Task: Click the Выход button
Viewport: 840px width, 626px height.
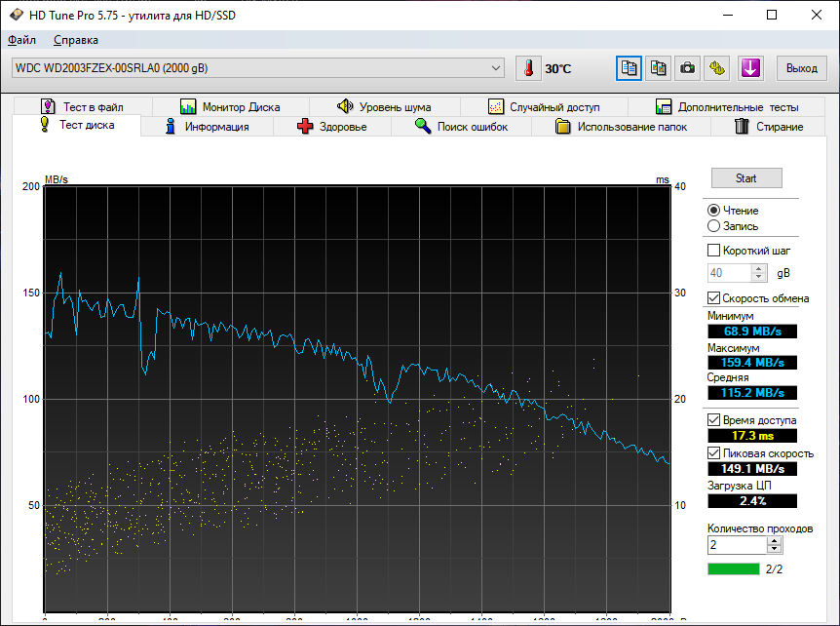Action: pyautogui.click(x=801, y=68)
